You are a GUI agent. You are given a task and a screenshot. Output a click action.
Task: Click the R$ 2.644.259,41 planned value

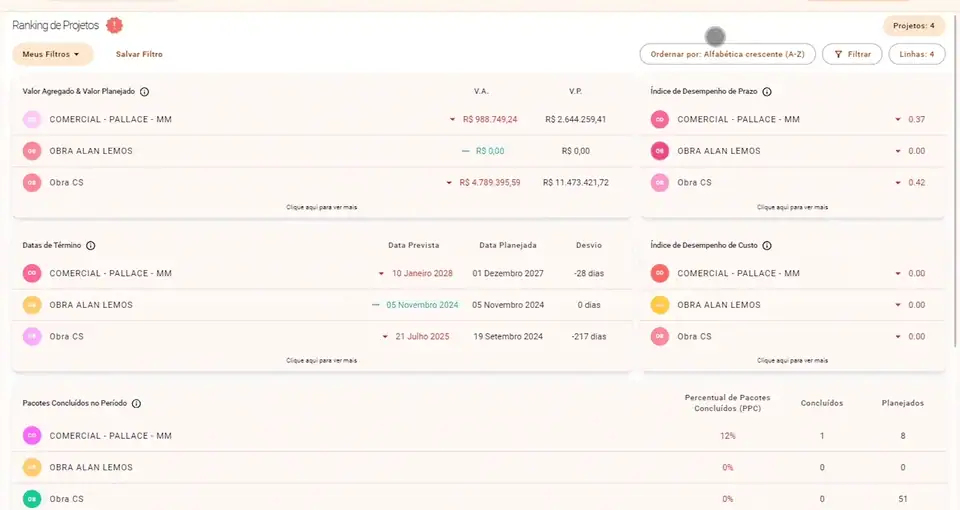pyautogui.click(x=576, y=119)
